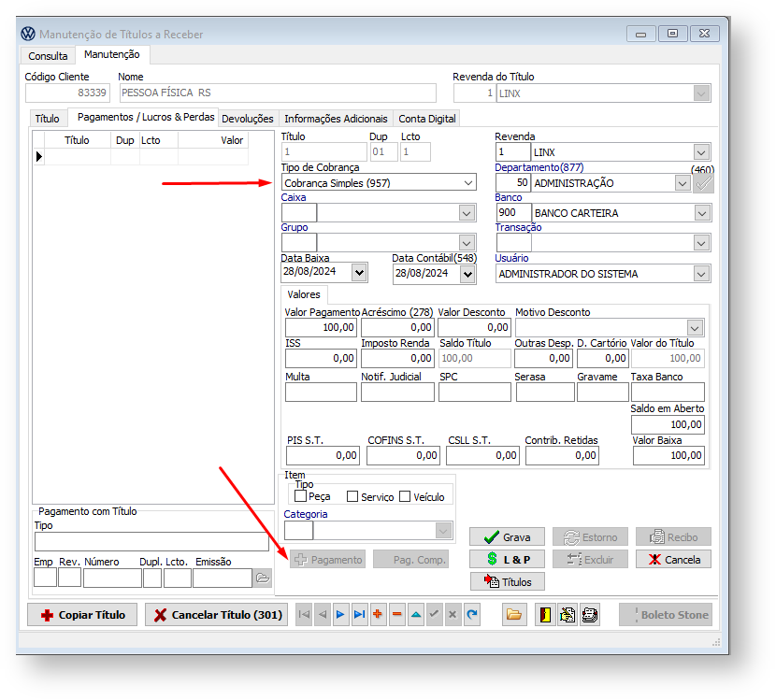This screenshot has width=776, height=700.
Task: Click Copiar Título button
Action: click(82, 615)
